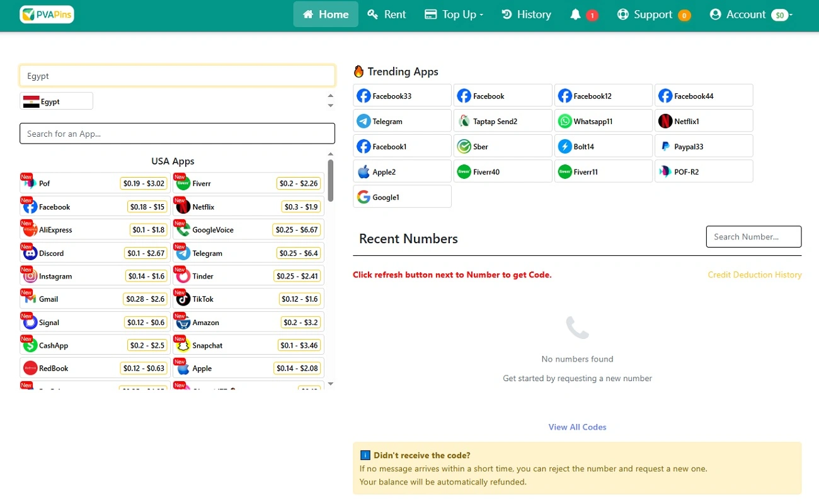Click the Telegram $0.25 - $6.4 price

tap(299, 253)
